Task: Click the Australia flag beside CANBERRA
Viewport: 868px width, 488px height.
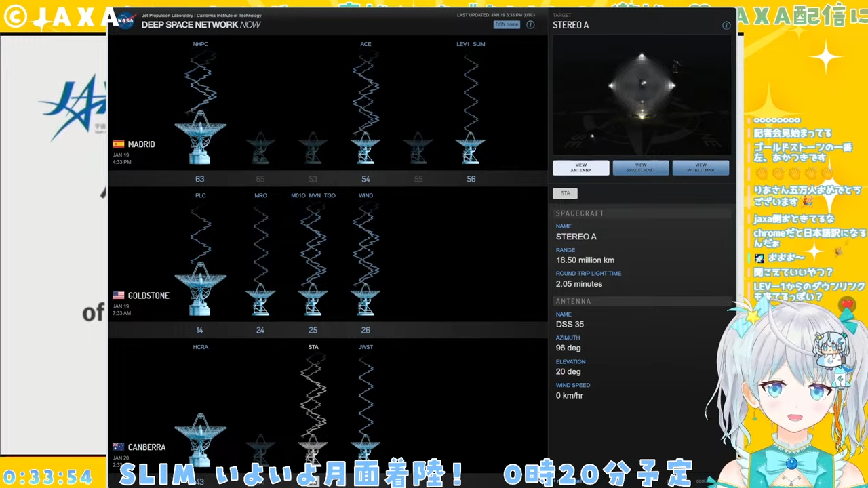Action: point(119,447)
